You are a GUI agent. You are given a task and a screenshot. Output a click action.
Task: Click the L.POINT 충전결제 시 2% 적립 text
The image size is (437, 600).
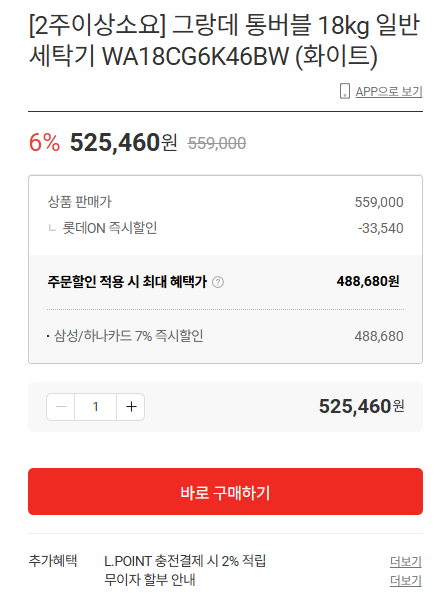click(x=185, y=561)
